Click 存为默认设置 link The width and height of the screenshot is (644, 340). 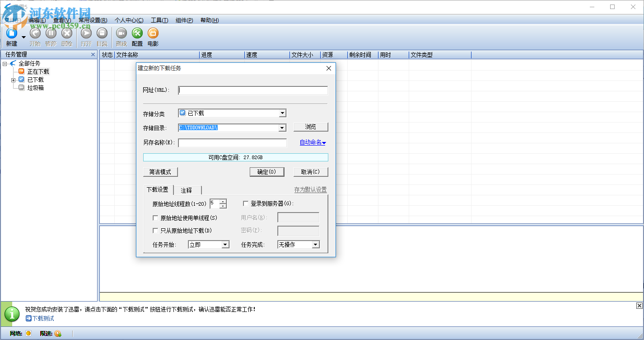310,190
